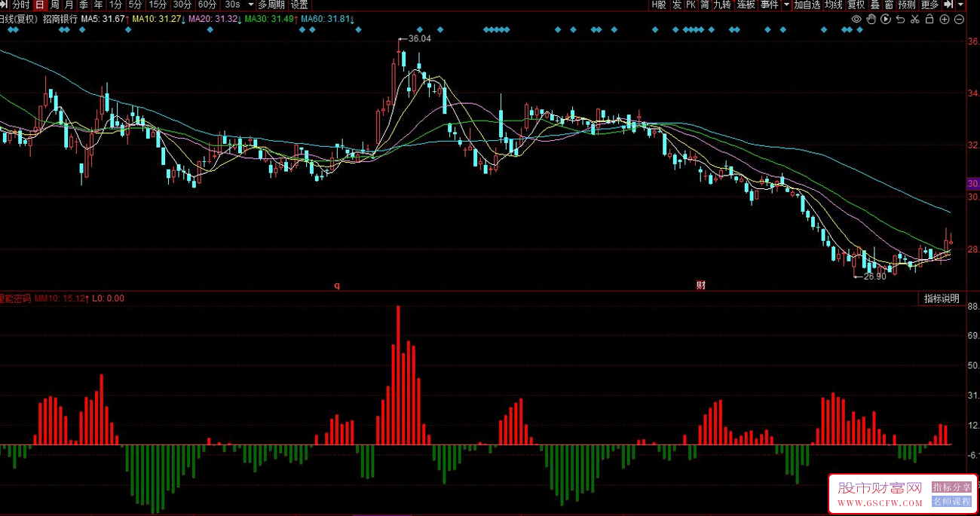The height and width of the screenshot is (516, 980).
Task: Click the purple 30 price tag on axis
Action: [972, 183]
